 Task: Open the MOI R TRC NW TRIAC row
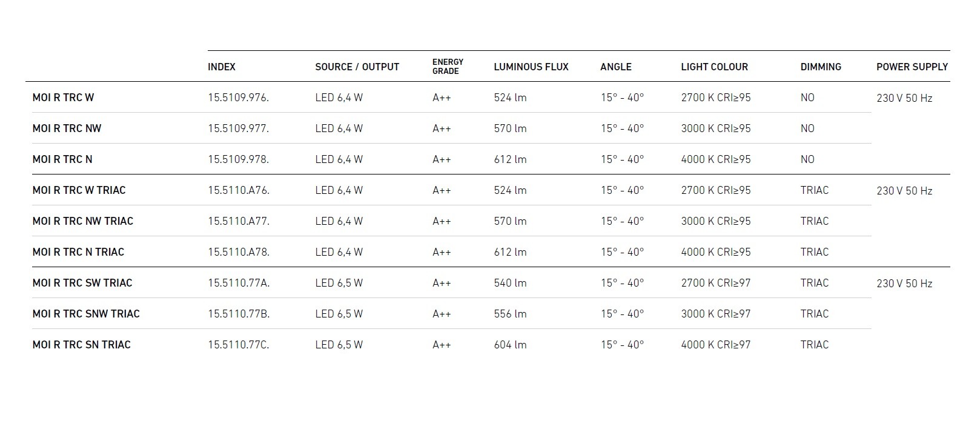pyautogui.click(x=82, y=221)
